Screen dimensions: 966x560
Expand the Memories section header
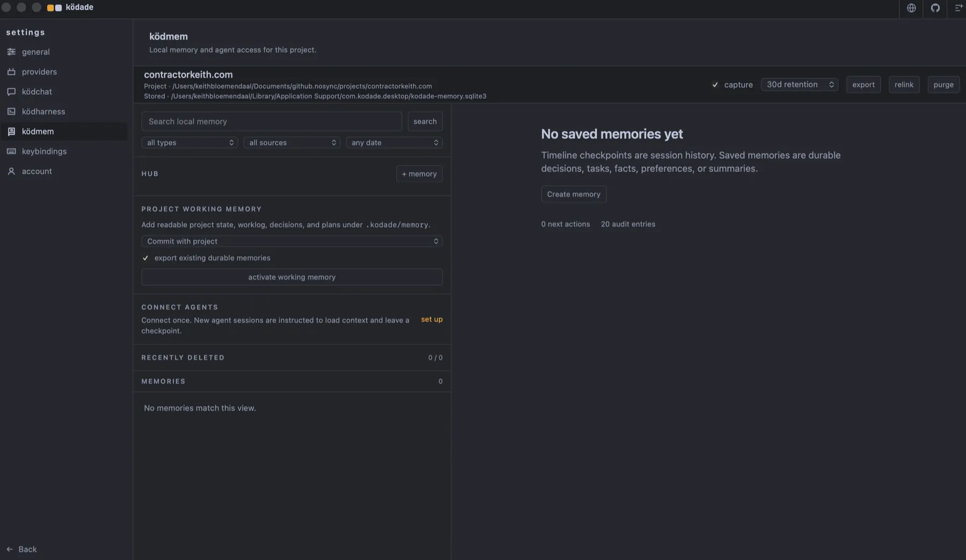pyautogui.click(x=292, y=381)
